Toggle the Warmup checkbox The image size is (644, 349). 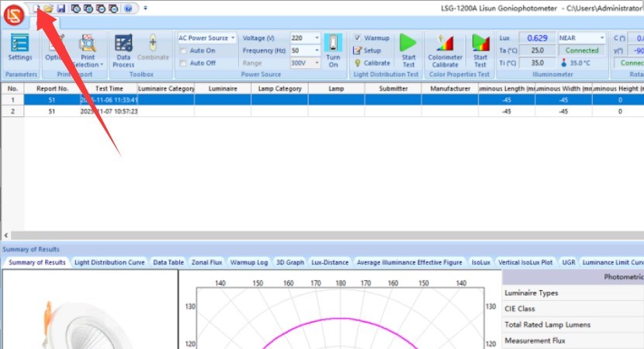358,38
